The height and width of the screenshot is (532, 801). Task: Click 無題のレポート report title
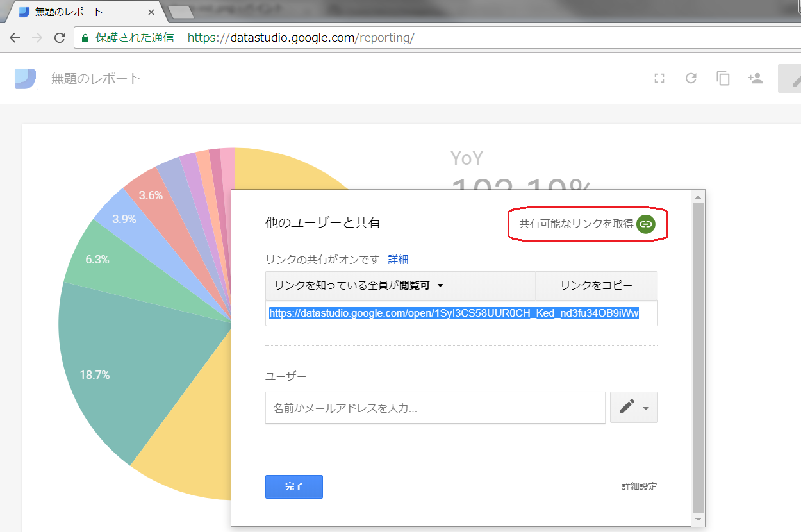(x=96, y=79)
